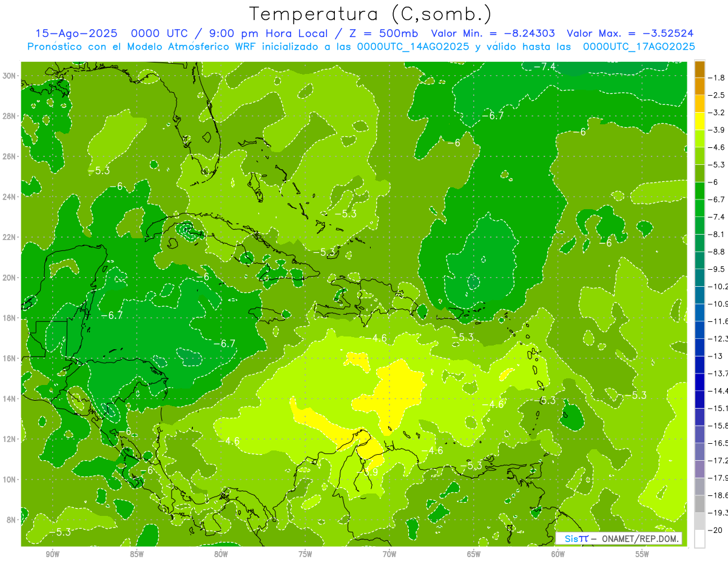Click the color bar segment between -1.8 and -2.5
The image size is (728, 562).
pos(699,86)
